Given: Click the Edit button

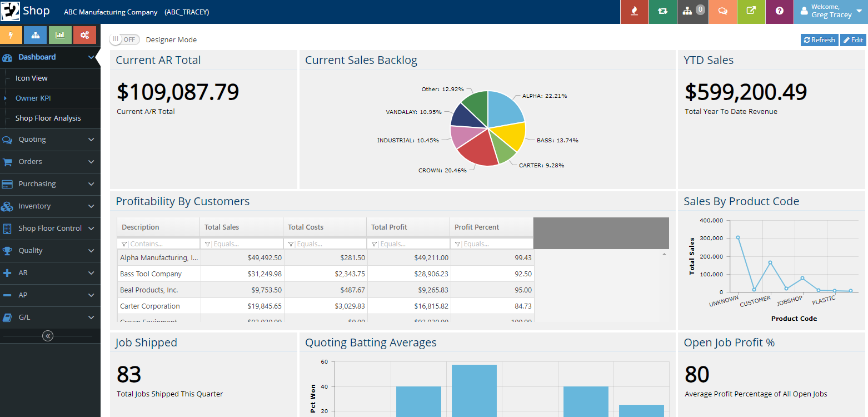Looking at the screenshot, I should coord(852,39).
